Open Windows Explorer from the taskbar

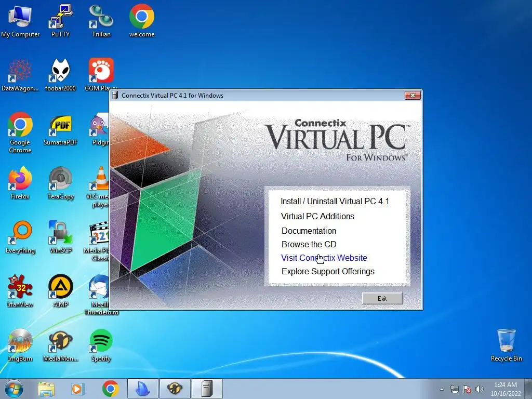[x=46, y=389]
